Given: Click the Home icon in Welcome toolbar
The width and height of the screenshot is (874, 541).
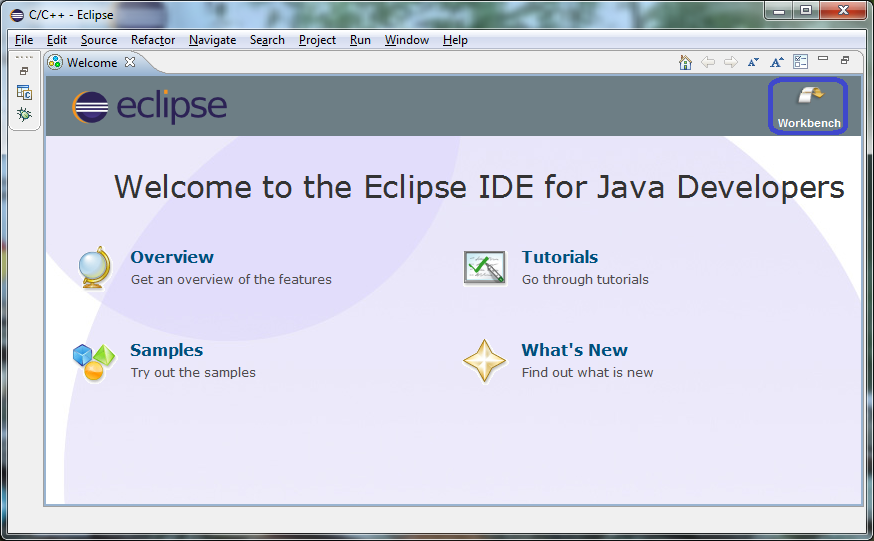Looking at the screenshot, I should [685, 62].
